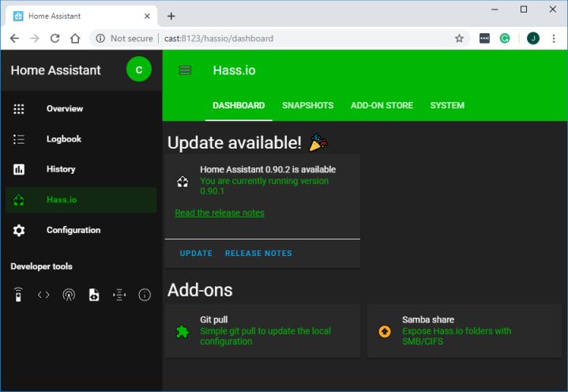Click the History chart icon
The height and width of the screenshot is (392, 568).
coord(19,169)
